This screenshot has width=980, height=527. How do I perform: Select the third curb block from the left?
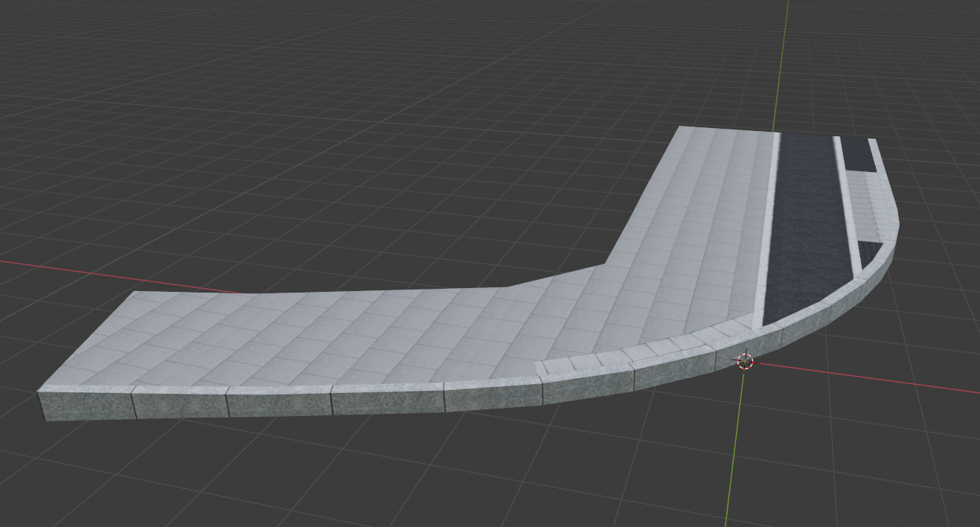point(280,401)
